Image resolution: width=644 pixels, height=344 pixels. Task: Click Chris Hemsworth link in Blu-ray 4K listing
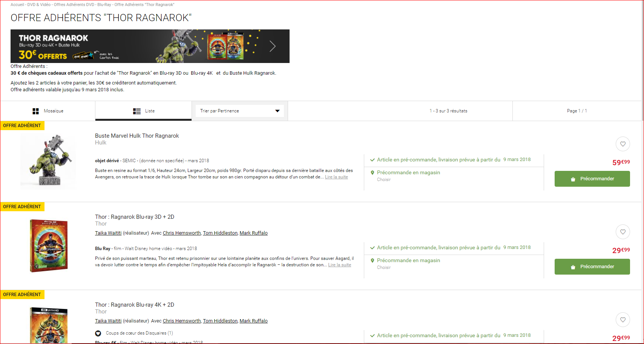click(182, 321)
